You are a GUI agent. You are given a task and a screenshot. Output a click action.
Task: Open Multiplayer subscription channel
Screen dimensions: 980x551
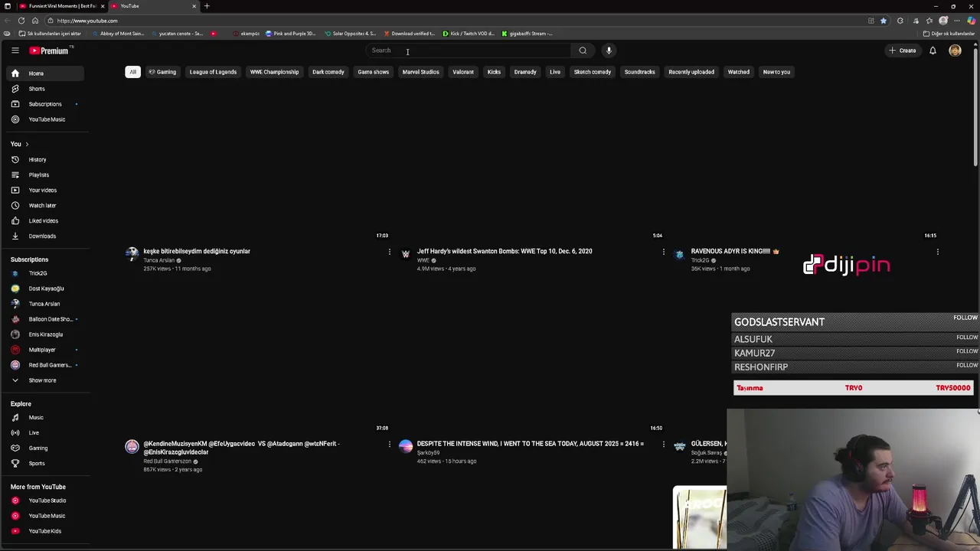click(46, 350)
